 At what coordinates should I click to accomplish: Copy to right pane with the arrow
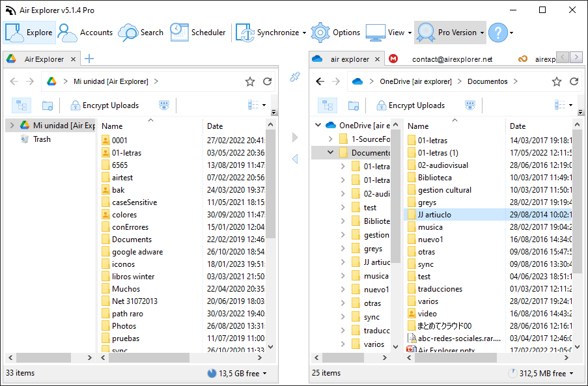tap(295, 137)
